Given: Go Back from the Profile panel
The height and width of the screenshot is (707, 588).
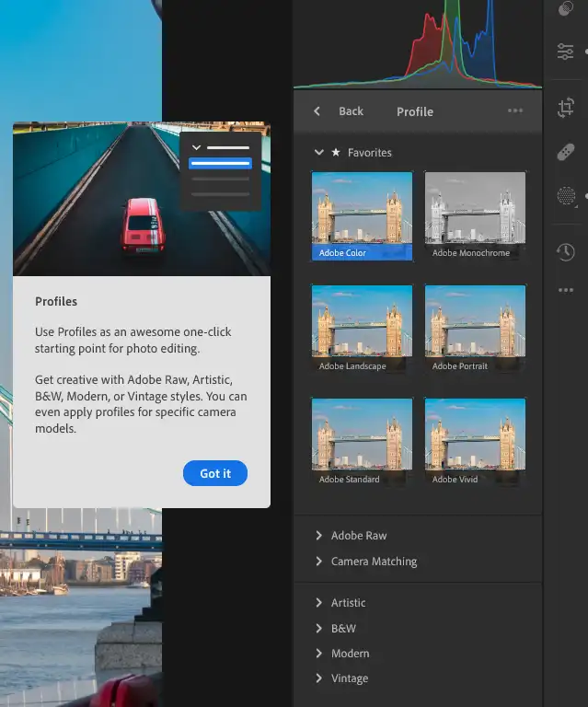Looking at the screenshot, I should [351, 111].
